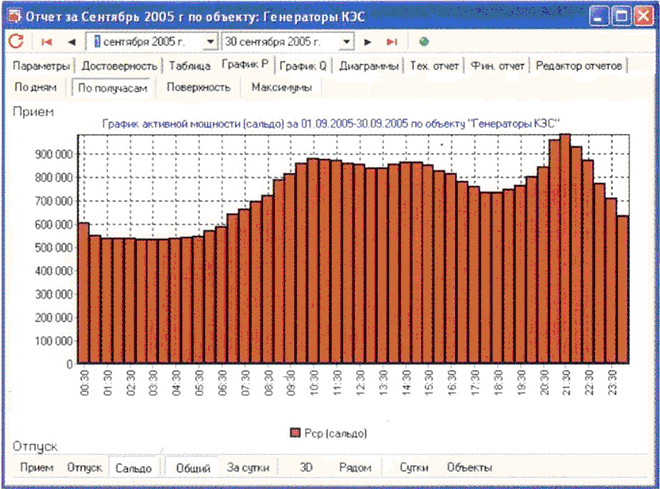Click the tallest bar at 21:30
Screen dimensions: 660x489
click(565, 250)
